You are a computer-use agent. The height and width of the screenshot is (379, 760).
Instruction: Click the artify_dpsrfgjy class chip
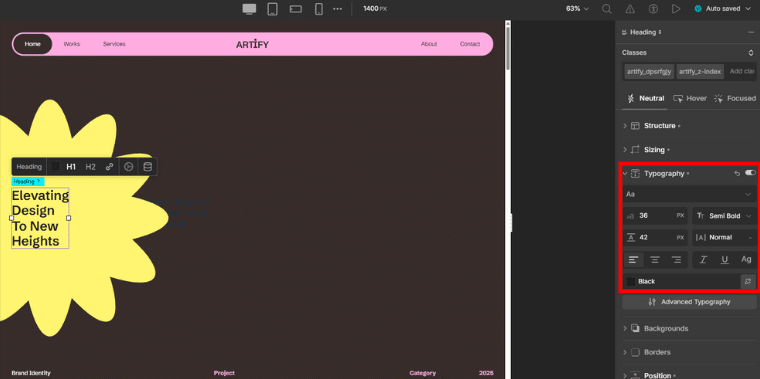(x=649, y=71)
